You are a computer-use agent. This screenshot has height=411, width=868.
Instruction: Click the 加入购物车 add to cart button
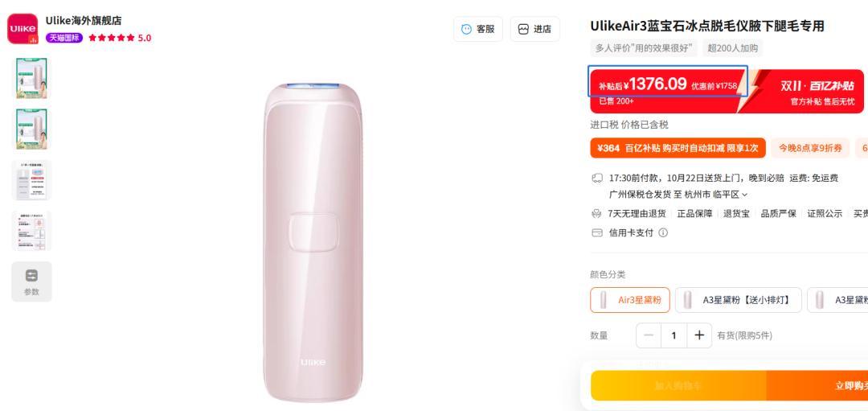click(678, 385)
